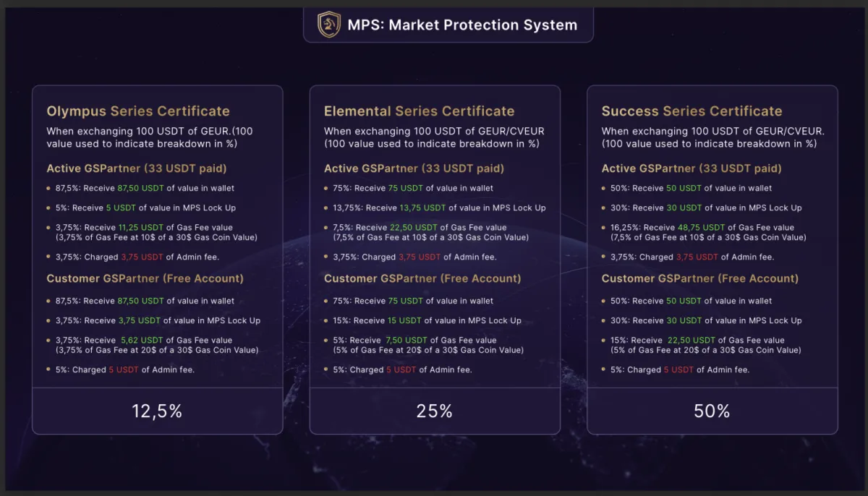The image size is (868, 496).
Task: Click the green 5,62 USDT gas fee value
Action: pos(142,340)
